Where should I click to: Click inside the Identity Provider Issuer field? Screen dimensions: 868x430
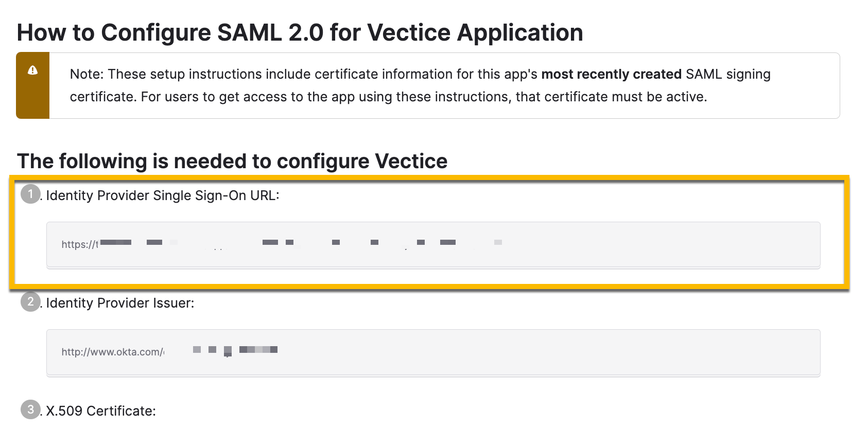[x=515, y=352]
